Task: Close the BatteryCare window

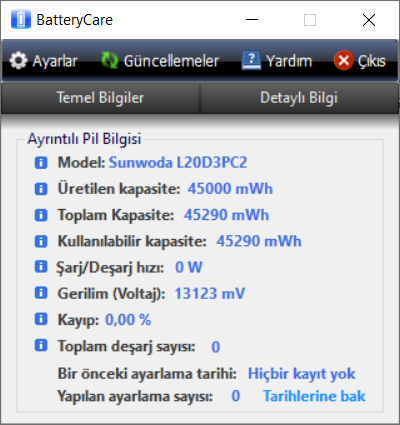Action: (x=369, y=20)
